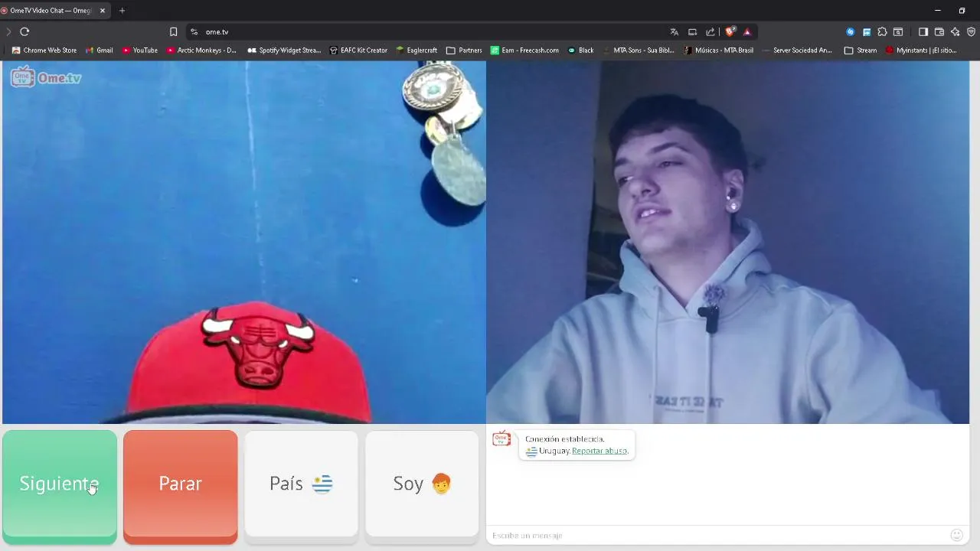This screenshot has height=551, width=980.
Task: Open the extensions puzzle icon
Action: pos(882,31)
